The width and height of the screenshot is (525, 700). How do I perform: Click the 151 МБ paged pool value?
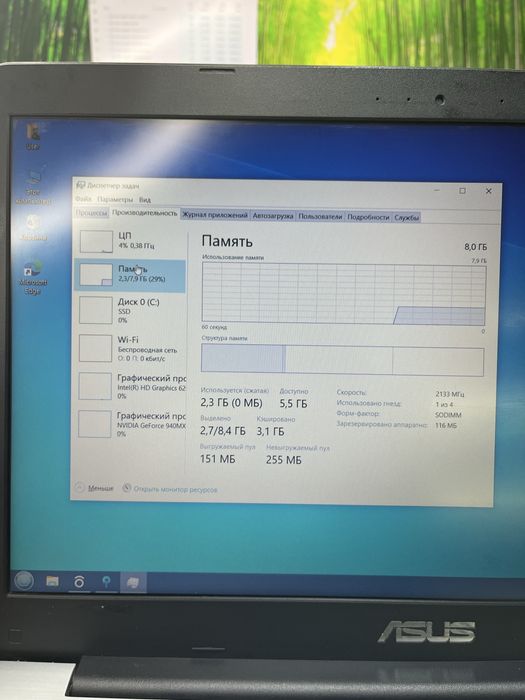click(217, 459)
